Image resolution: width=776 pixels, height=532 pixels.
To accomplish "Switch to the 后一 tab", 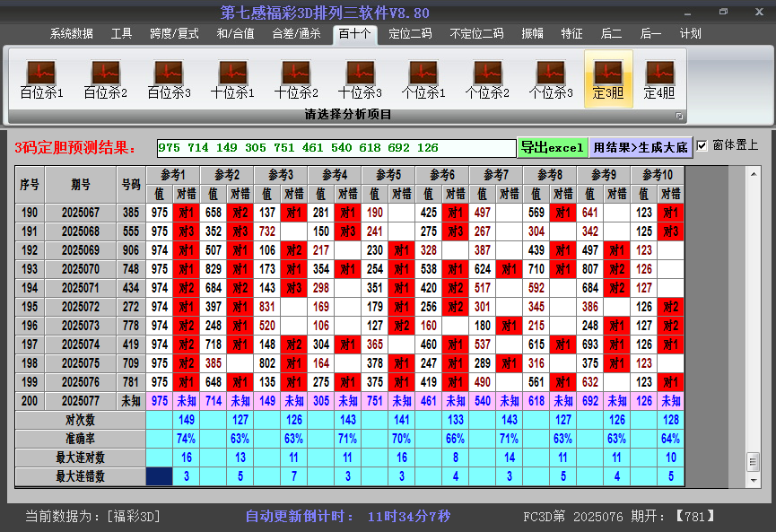I will pyautogui.click(x=650, y=34).
